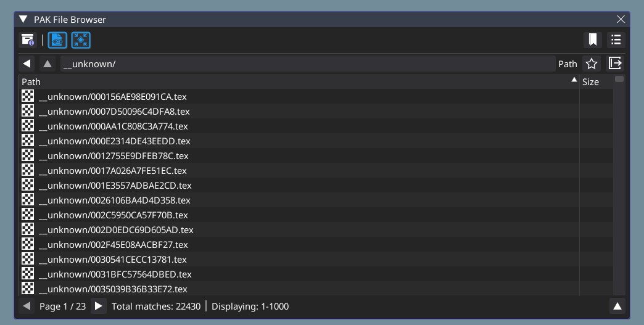Click the __unknown/ path input field

tap(308, 64)
